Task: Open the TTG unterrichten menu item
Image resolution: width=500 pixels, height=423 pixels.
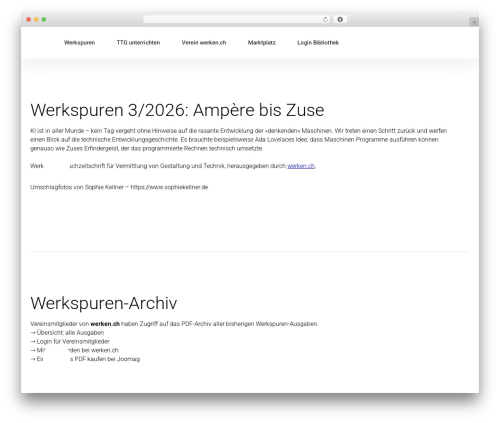Action: [138, 43]
